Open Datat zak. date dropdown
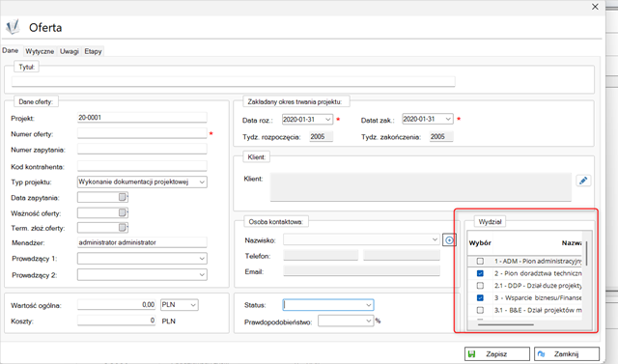618x364 pixels. (x=448, y=119)
